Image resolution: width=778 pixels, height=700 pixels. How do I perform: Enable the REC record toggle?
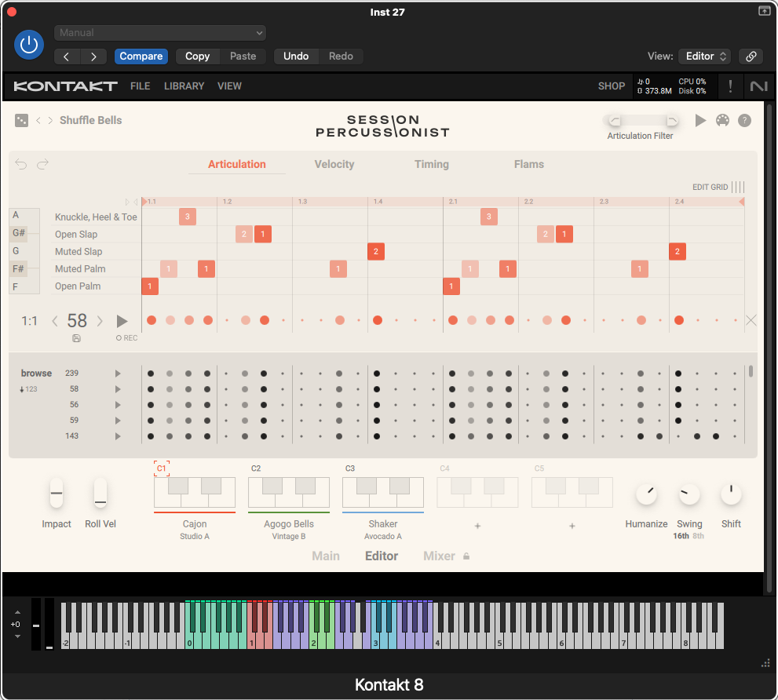coord(126,338)
